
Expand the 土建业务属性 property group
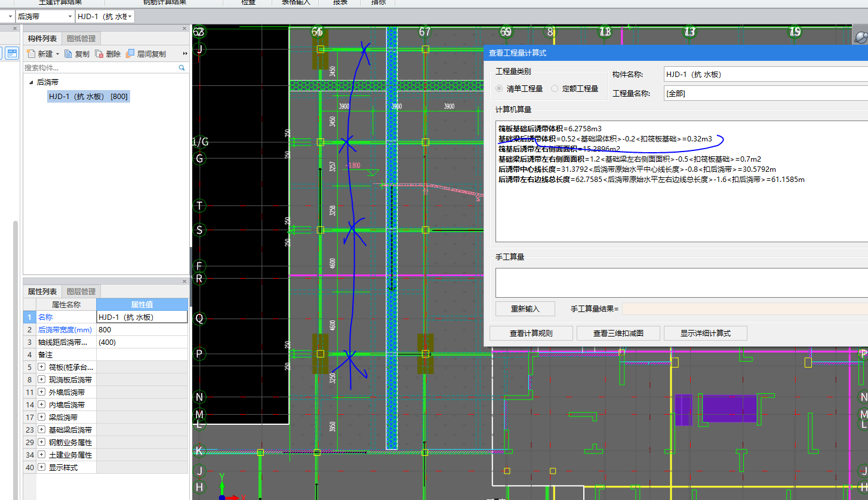tap(42, 455)
